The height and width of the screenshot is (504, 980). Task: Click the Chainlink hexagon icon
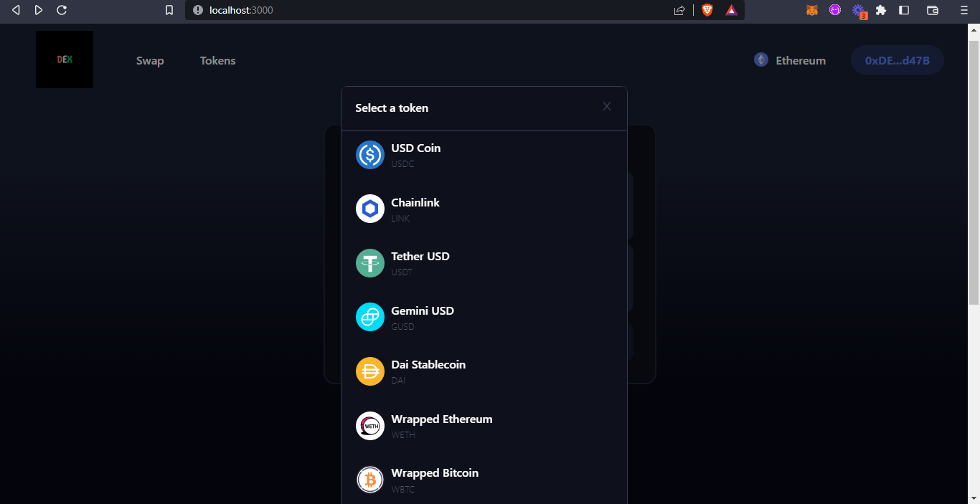[x=369, y=209]
